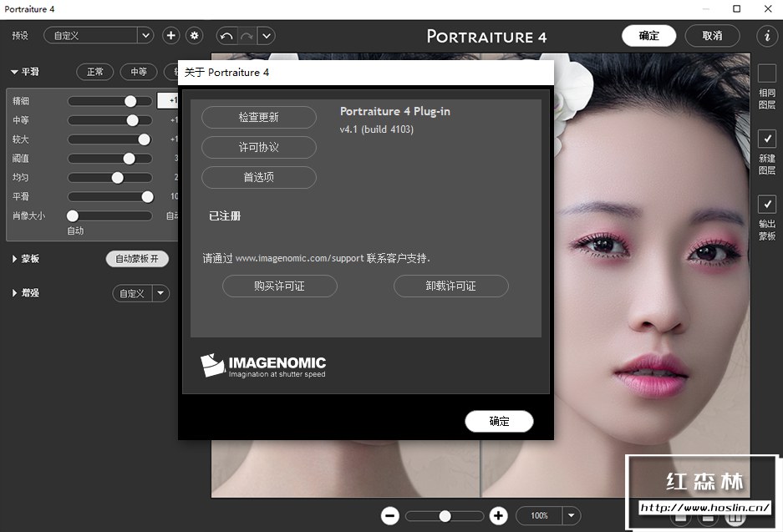The image size is (783, 532).
Task: Adjust the 肖像大小 slider
Action: [109, 215]
